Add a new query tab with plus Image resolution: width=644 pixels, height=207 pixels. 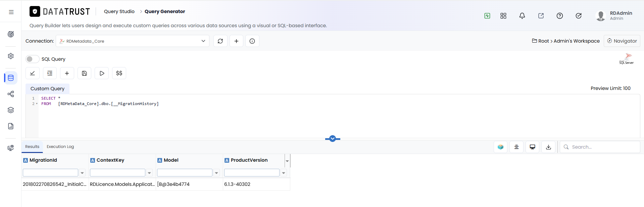click(x=67, y=73)
